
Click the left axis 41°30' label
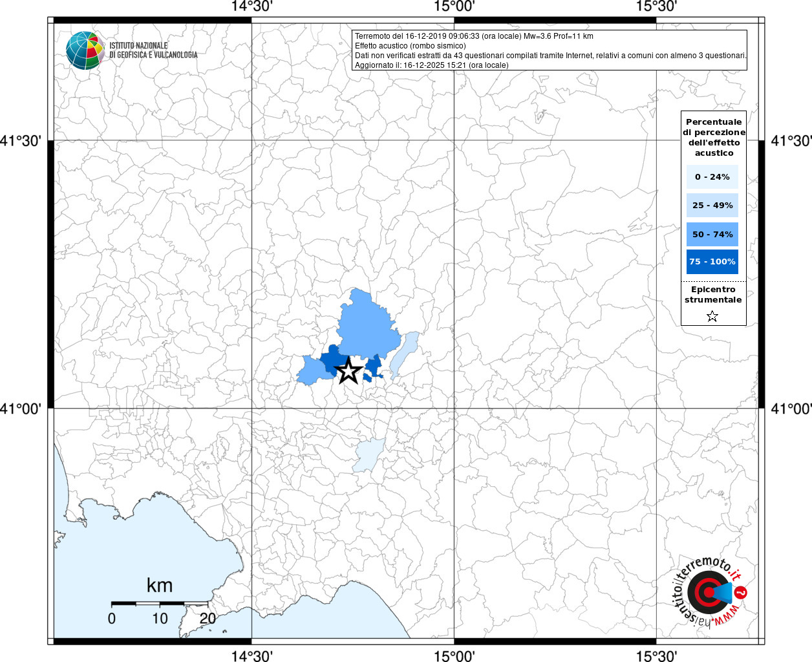pos(21,140)
